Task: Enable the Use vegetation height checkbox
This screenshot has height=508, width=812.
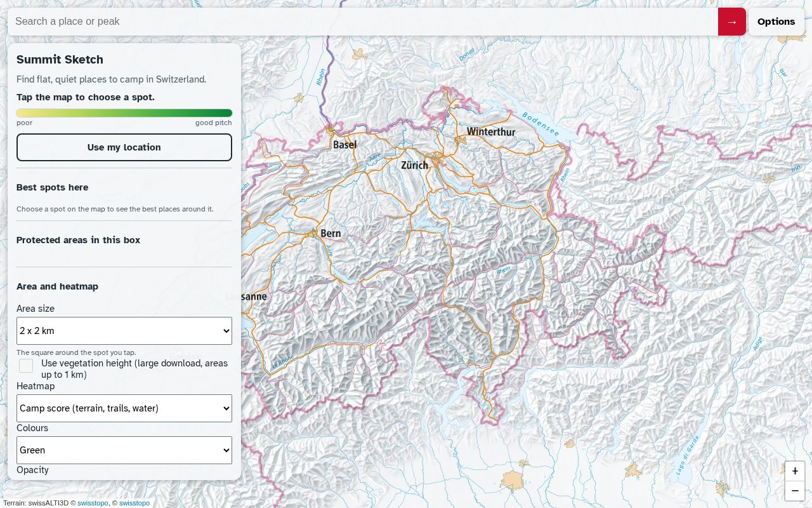Action: pos(26,366)
